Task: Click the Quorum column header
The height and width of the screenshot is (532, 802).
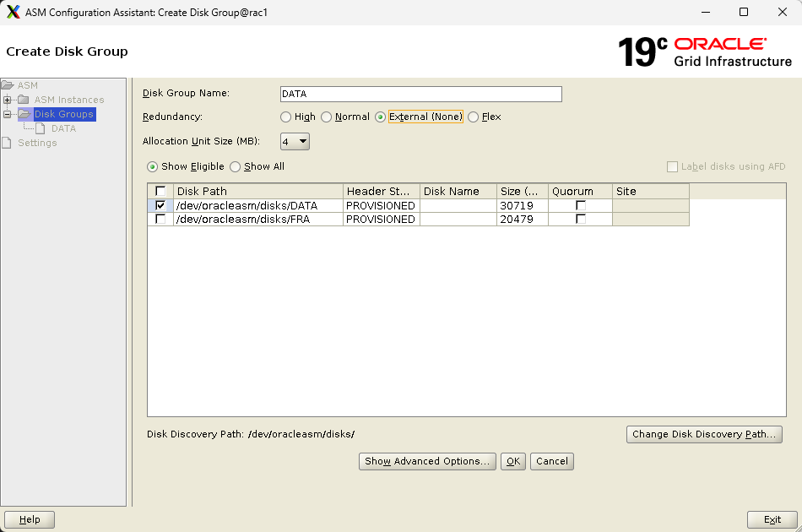Action: point(580,192)
